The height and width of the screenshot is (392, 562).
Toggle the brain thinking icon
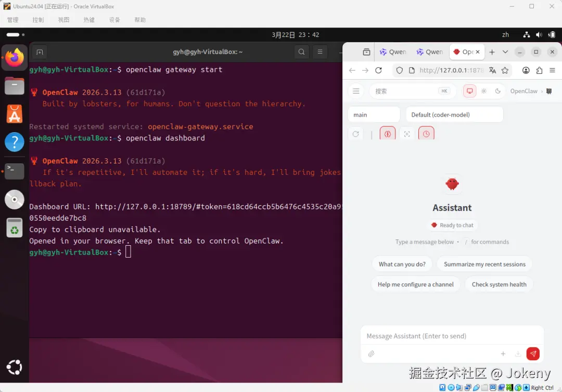pos(388,134)
